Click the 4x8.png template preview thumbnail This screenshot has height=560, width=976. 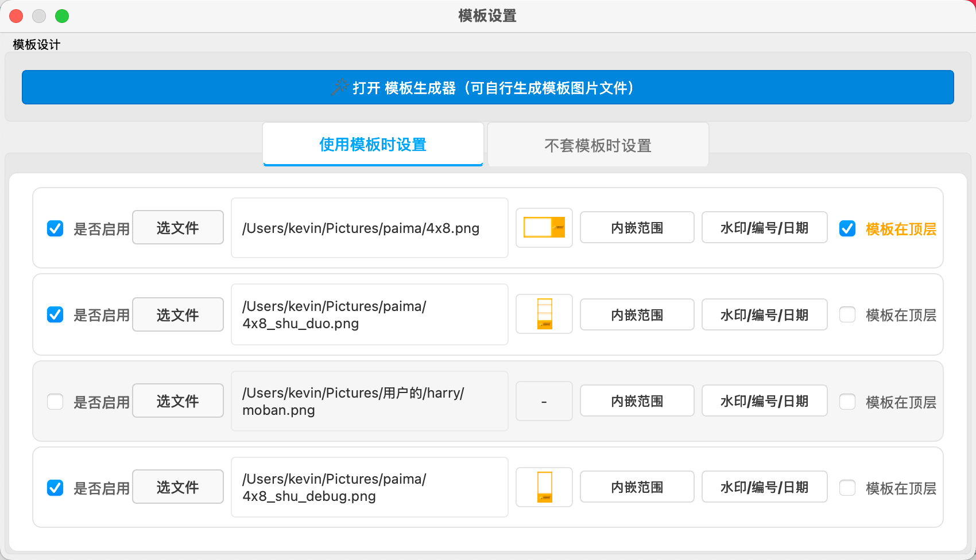(x=544, y=227)
